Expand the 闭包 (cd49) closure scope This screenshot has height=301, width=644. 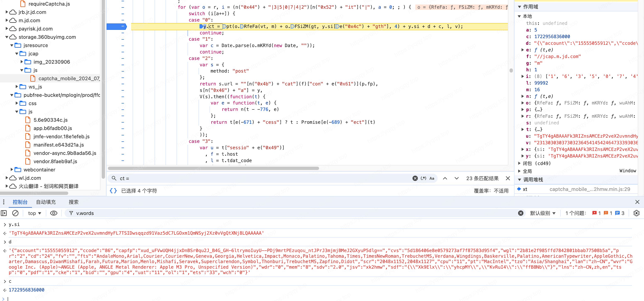(x=520, y=163)
